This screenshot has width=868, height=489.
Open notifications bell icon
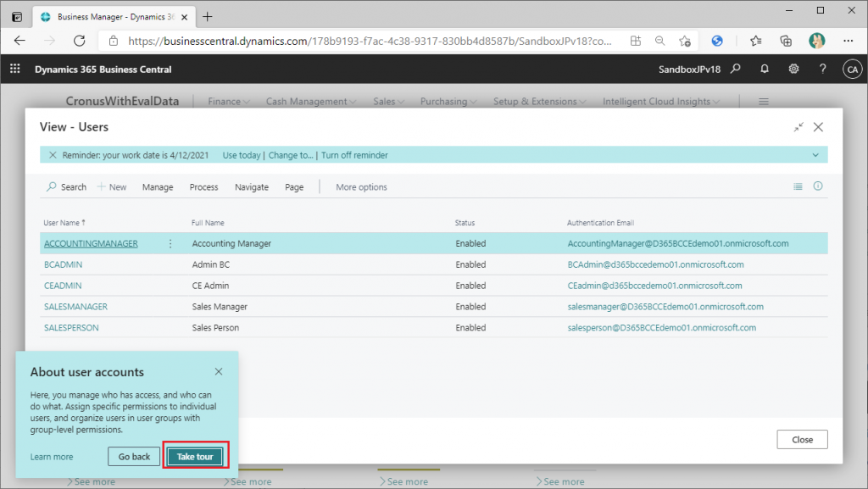(x=765, y=69)
